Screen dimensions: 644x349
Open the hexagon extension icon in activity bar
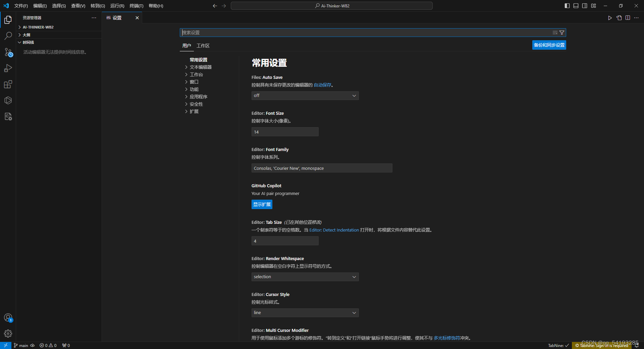pyautogui.click(x=8, y=100)
